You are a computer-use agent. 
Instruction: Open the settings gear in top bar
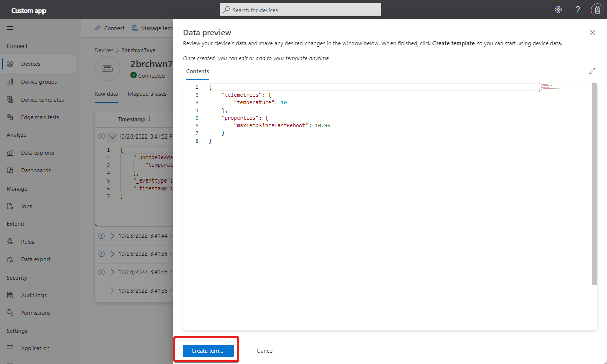point(558,10)
